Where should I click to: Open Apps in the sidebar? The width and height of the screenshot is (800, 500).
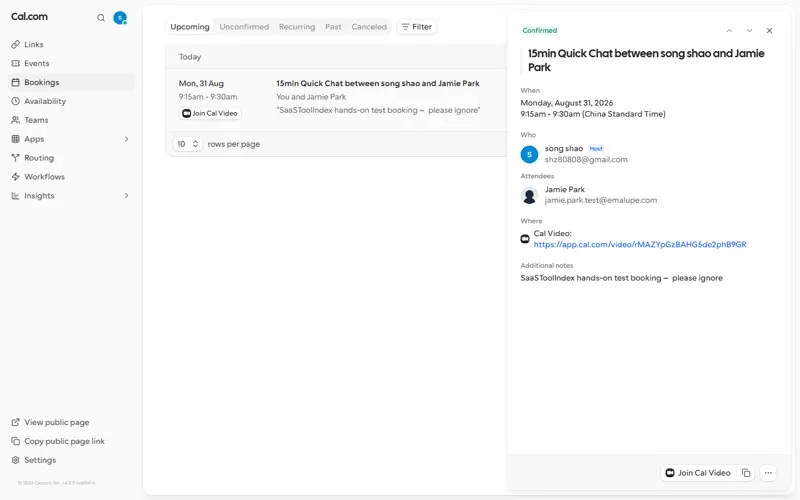coord(71,139)
